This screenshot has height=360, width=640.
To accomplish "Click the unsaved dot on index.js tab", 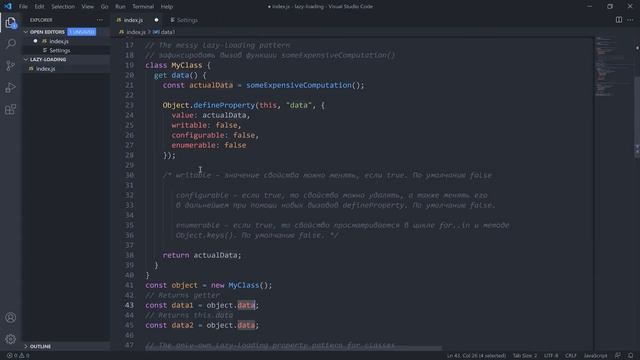I will pos(156,20).
